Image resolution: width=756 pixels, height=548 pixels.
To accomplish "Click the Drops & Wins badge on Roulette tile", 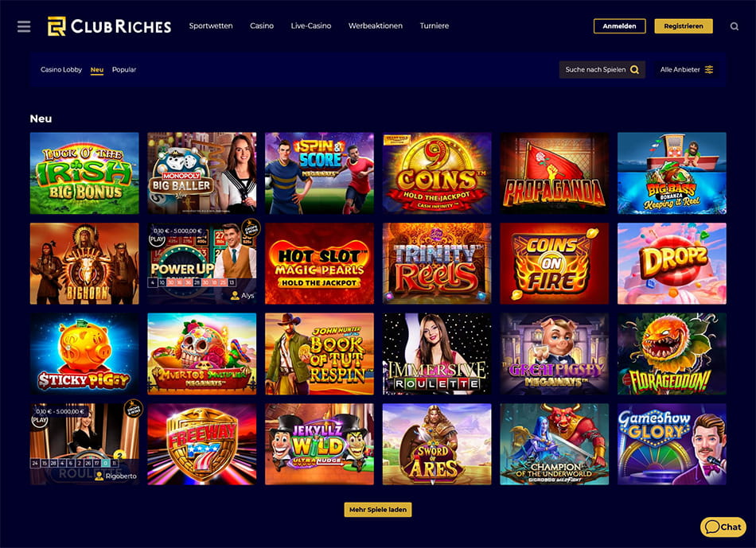I will [x=133, y=409].
